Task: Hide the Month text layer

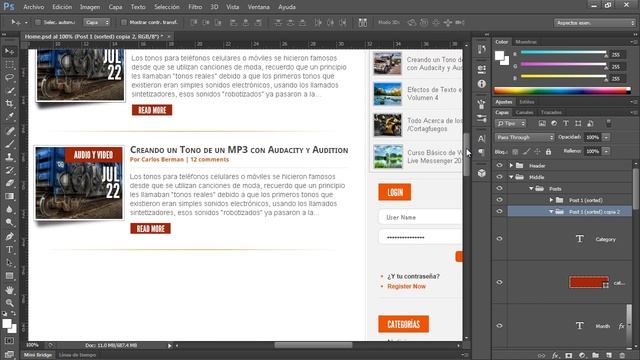Action: 499,325
